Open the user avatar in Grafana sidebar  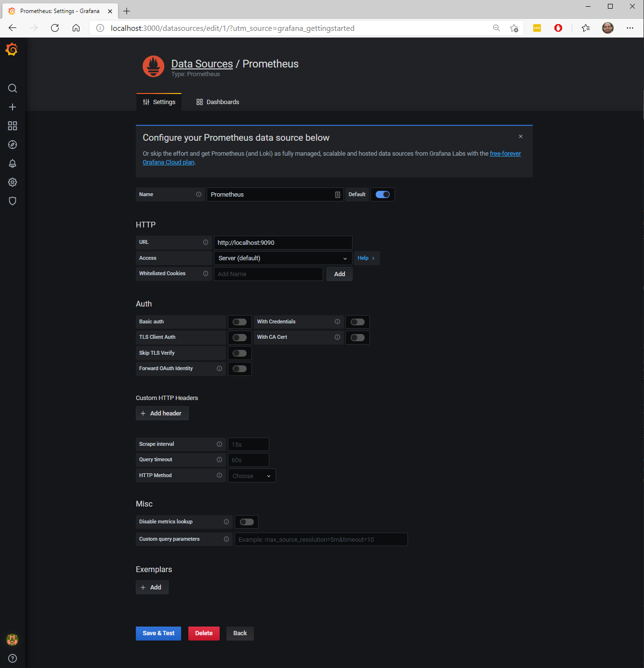pos(12,640)
